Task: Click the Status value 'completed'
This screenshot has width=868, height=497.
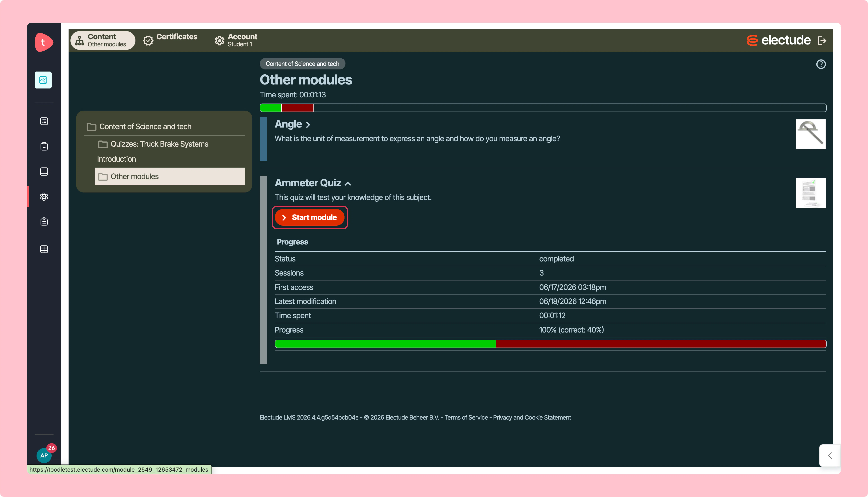Action: [557, 259]
